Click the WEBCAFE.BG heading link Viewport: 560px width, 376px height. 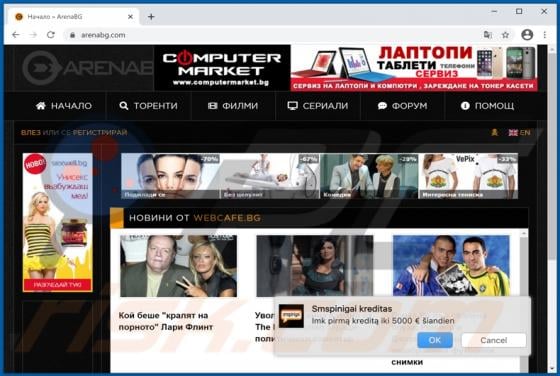(227, 218)
